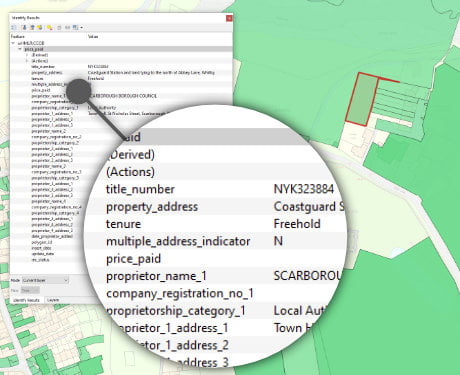Open the Mode combo box set to Current layer

[x=45, y=280]
